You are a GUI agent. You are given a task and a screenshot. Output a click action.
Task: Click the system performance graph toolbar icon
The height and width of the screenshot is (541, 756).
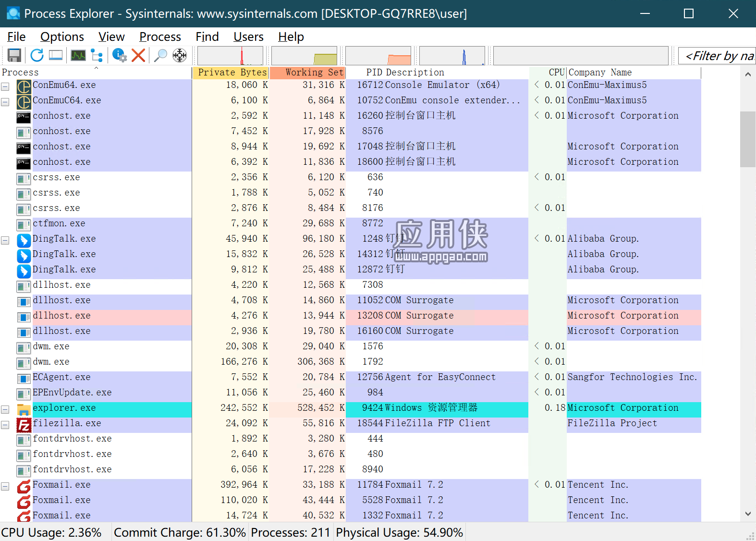(x=78, y=55)
